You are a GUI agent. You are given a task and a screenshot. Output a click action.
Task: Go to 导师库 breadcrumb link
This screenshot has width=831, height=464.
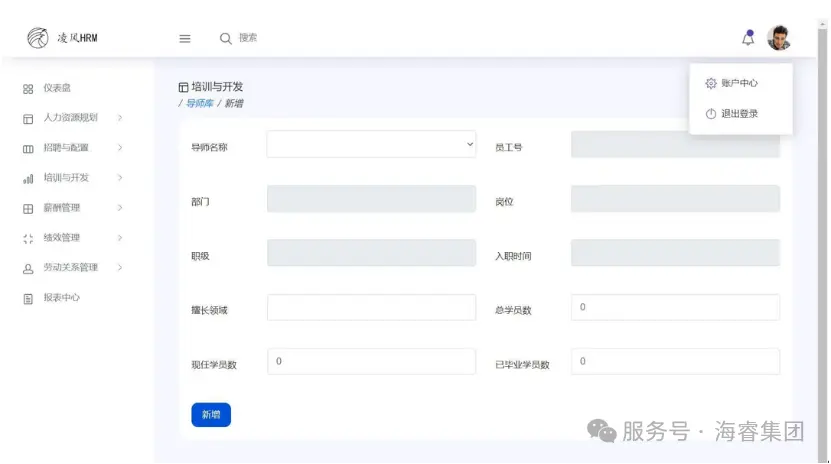pyautogui.click(x=199, y=104)
